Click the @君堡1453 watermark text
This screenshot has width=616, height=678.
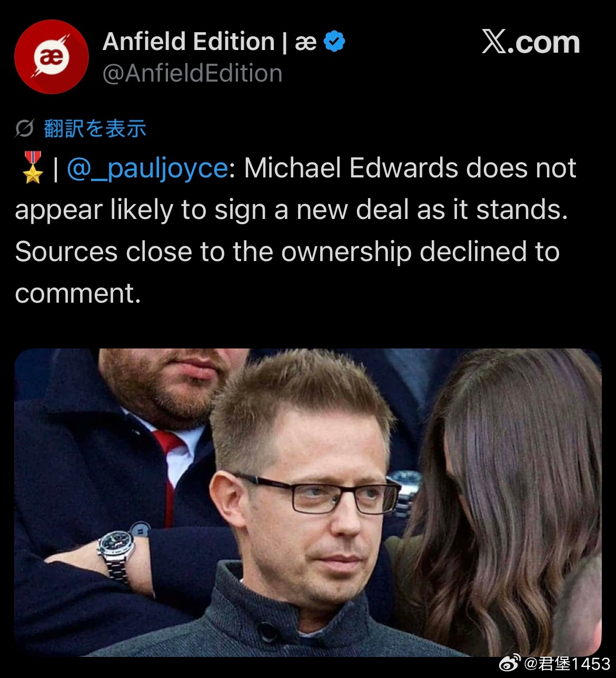[567, 664]
